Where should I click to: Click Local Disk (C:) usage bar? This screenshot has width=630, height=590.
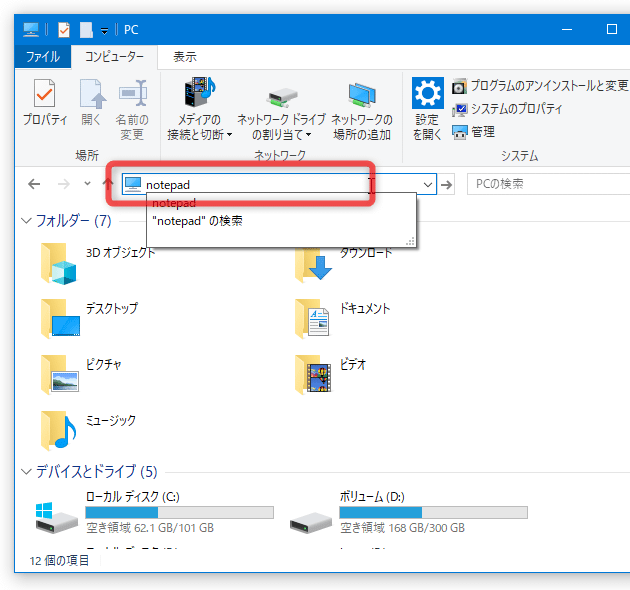pyautogui.click(x=180, y=512)
